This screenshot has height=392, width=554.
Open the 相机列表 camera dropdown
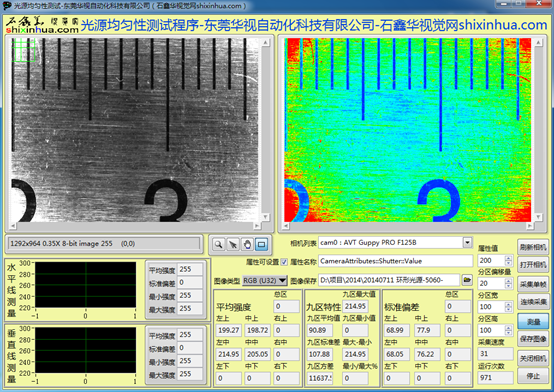tap(467, 242)
